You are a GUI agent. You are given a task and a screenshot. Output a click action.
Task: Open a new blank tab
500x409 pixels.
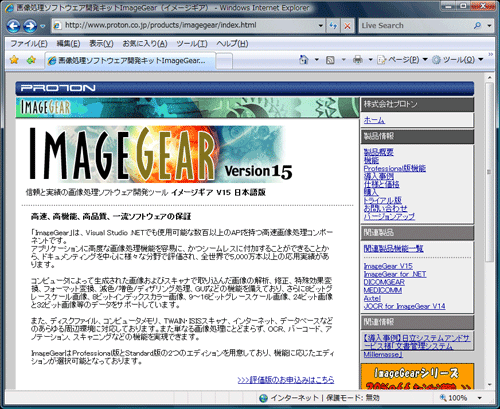point(224,61)
